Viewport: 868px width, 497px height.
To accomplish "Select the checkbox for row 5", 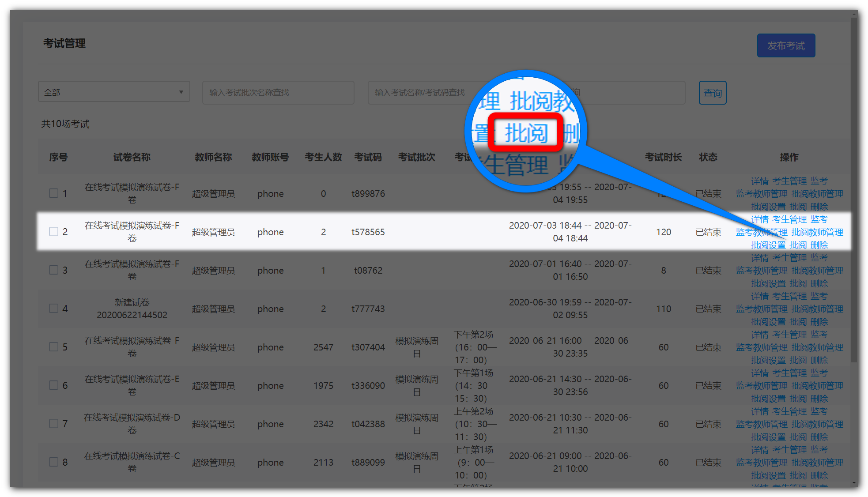I will pos(53,347).
